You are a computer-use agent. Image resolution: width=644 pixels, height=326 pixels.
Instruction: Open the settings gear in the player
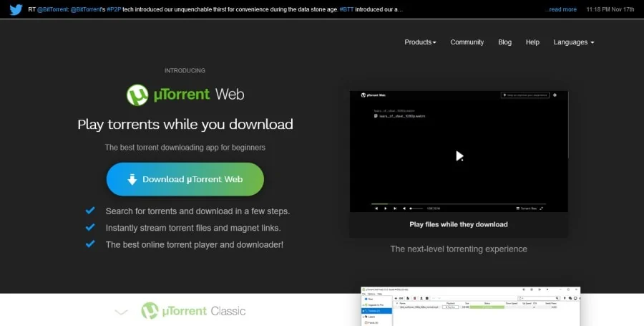pyautogui.click(x=555, y=95)
